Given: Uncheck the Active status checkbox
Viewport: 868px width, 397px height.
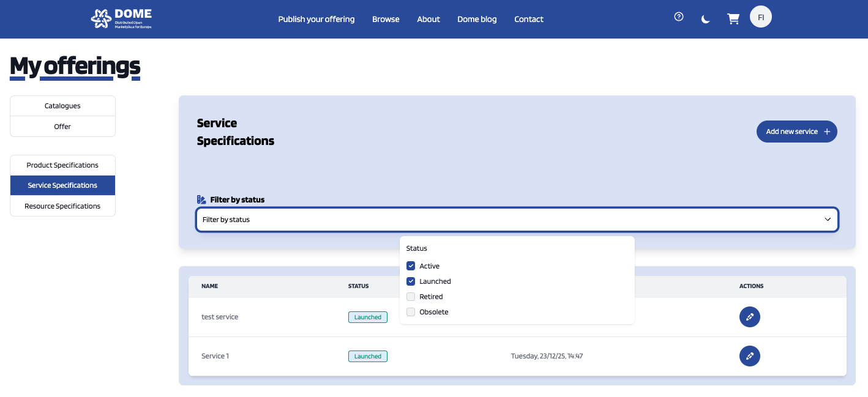Looking at the screenshot, I should 411,266.
